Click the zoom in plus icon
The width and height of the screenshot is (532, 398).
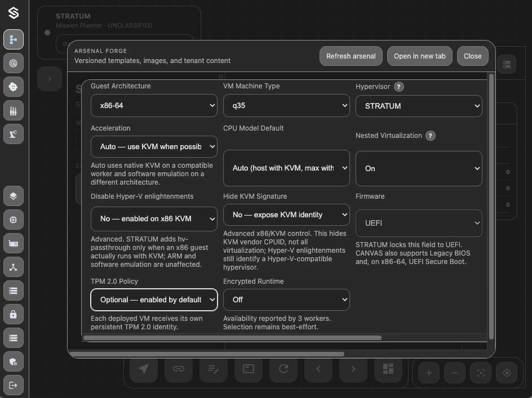coord(429,373)
